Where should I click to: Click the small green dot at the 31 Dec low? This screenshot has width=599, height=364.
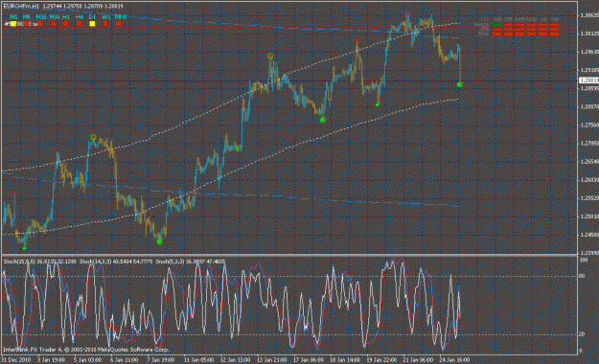[25, 248]
